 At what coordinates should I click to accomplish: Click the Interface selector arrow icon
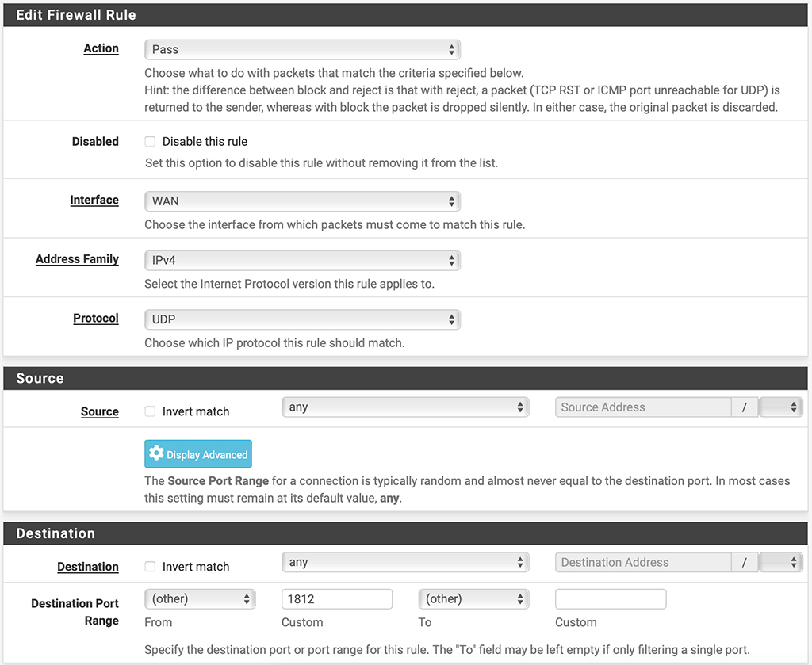coord(452,201)
